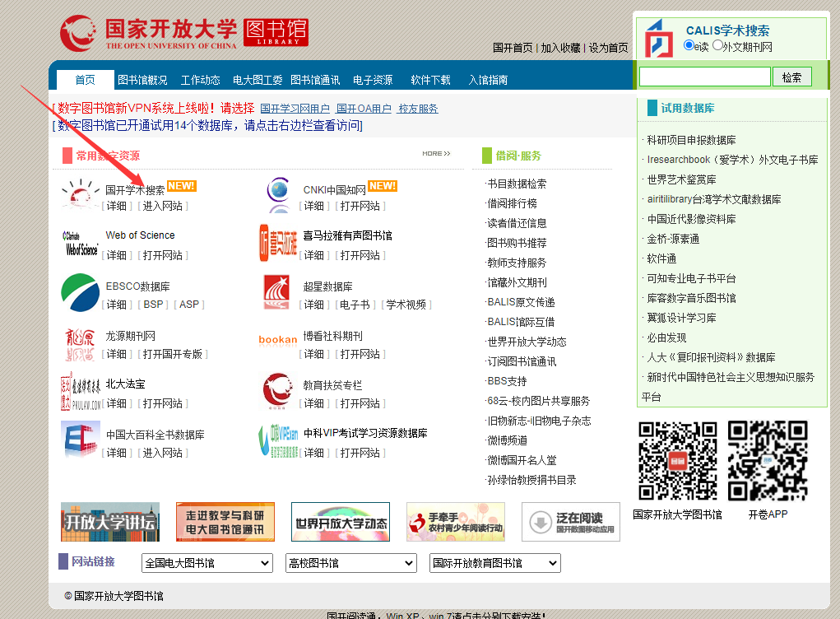Screen dimensions: 840x619
Task: Open the 校友服务 link
Action: pyautogui.click(x=418, y=109)
